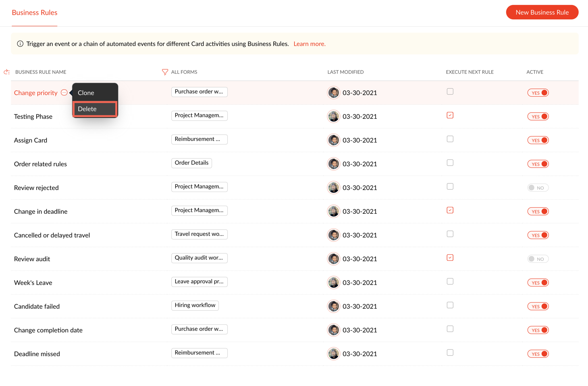
Task: Click the reorder rules icon beside Business Rule Name
Action: [6, 72]
